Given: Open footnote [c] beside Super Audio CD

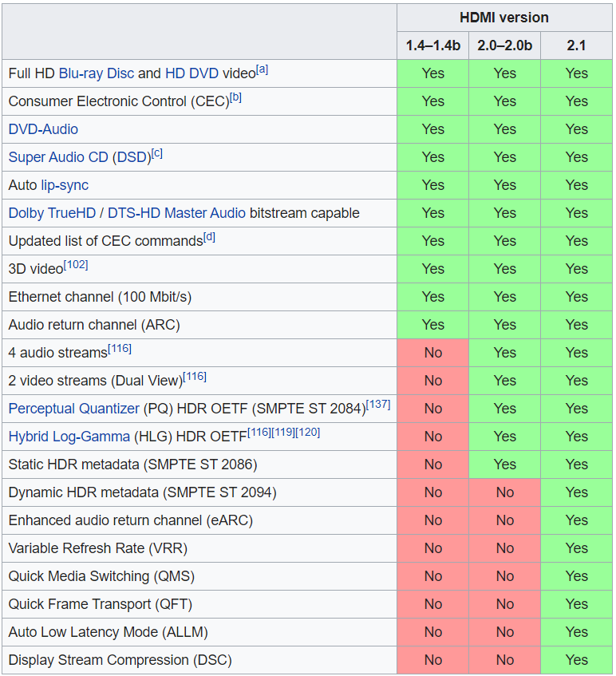Looking at the screenshot, I should [157, 153].
